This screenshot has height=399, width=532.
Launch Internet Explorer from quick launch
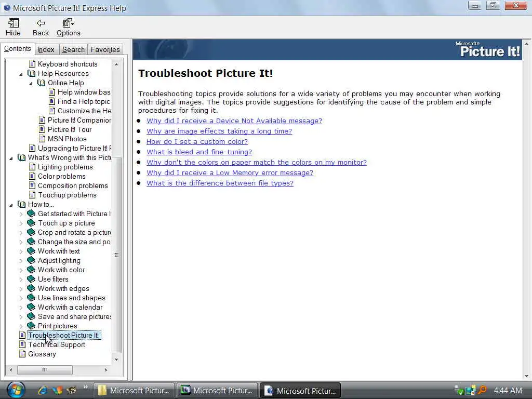pos(43,391)
